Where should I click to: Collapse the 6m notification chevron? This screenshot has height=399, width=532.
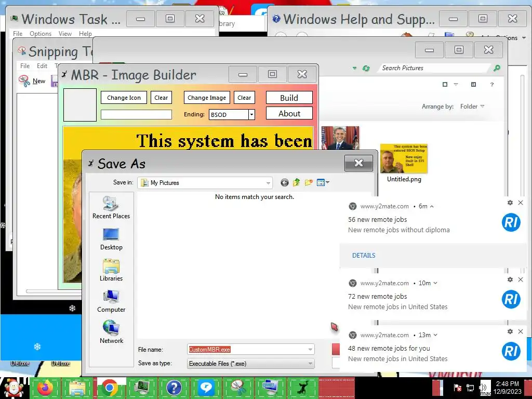[432, 206]
